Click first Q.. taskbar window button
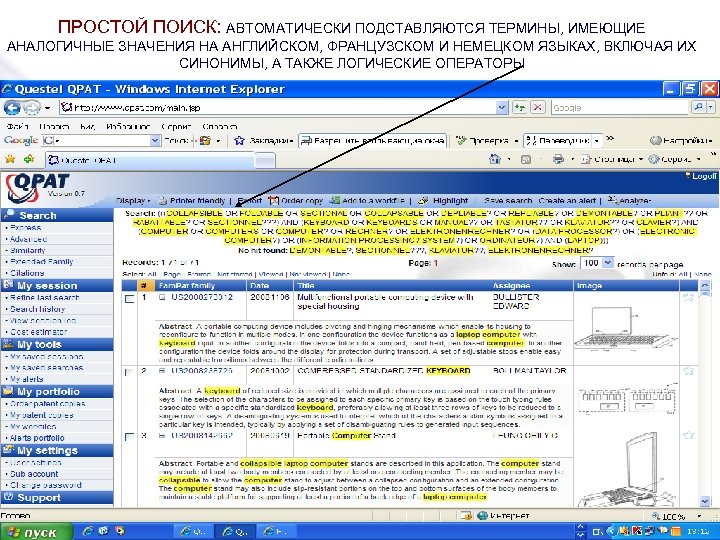Image resolution: width=720 pixels, height=540 pixels. tap(193, 532)
